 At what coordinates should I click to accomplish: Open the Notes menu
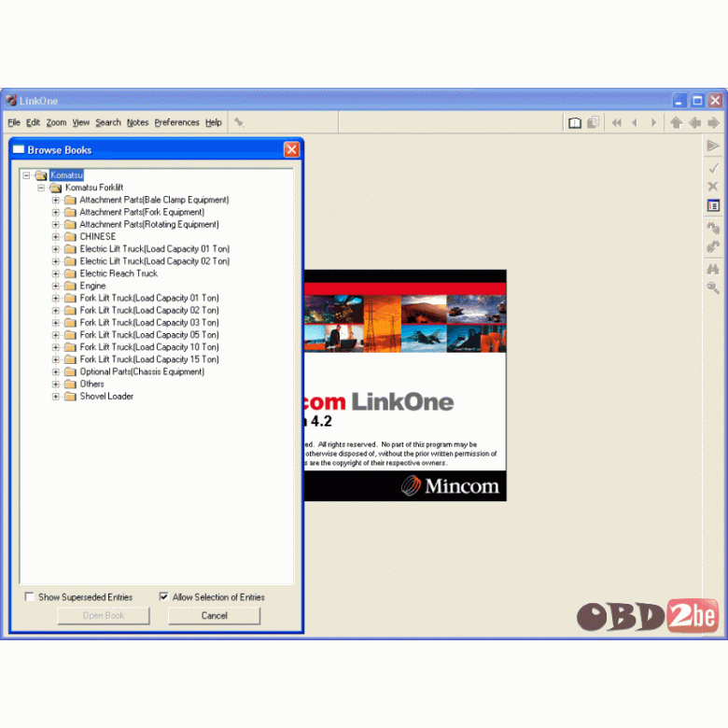[138, 122]
